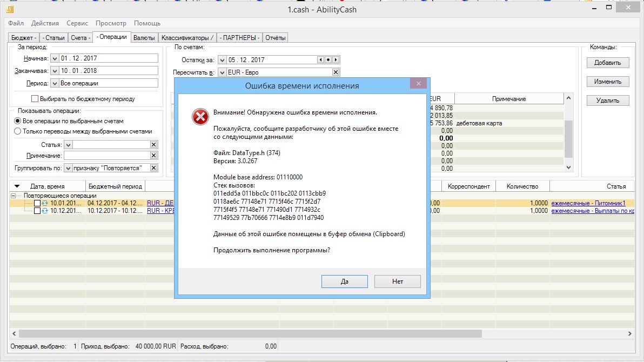Click the previous-day arrow beside Остатки за date
This screenshot has width=644, height=362.
(x=320, y=59)
